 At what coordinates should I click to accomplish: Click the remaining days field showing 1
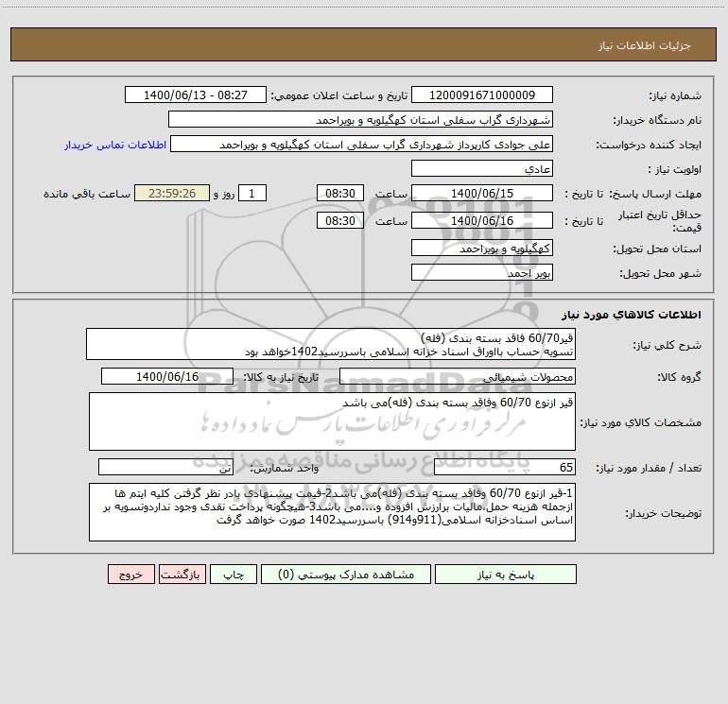[252, 193]
